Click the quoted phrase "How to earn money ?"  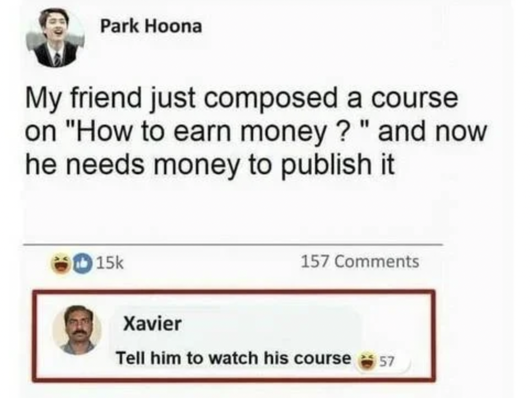[x=208, y=132]
